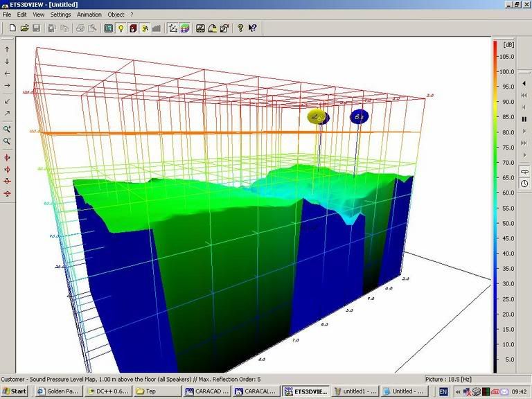Click the New document icon

12,28
